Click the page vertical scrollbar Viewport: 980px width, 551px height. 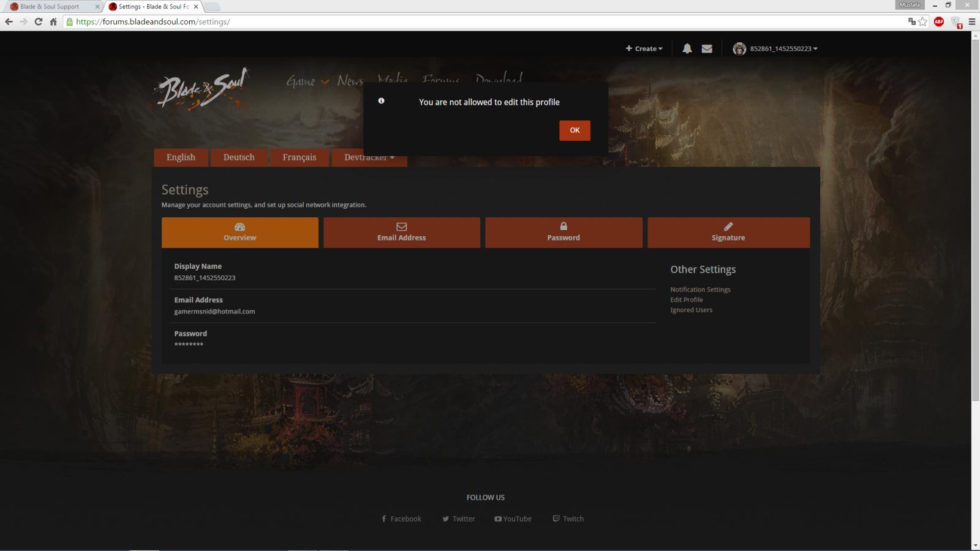(x=975, y=220)
